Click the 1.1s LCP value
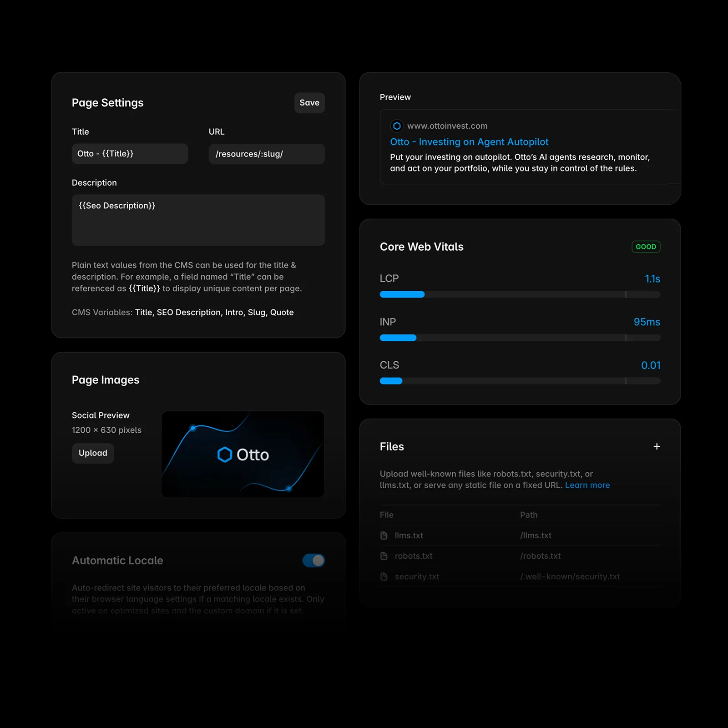The image size is (728, 728). (652, 279)
